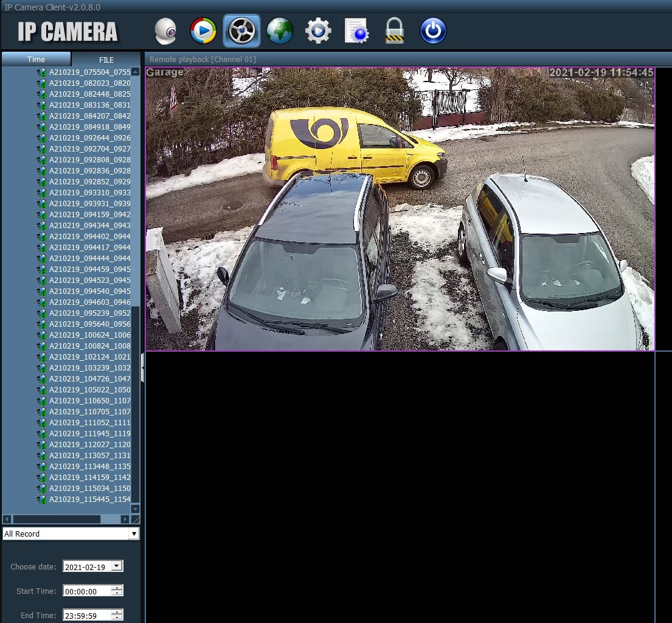
Task: Increase Start Time with the up spinner
Action: click(117, 588)
